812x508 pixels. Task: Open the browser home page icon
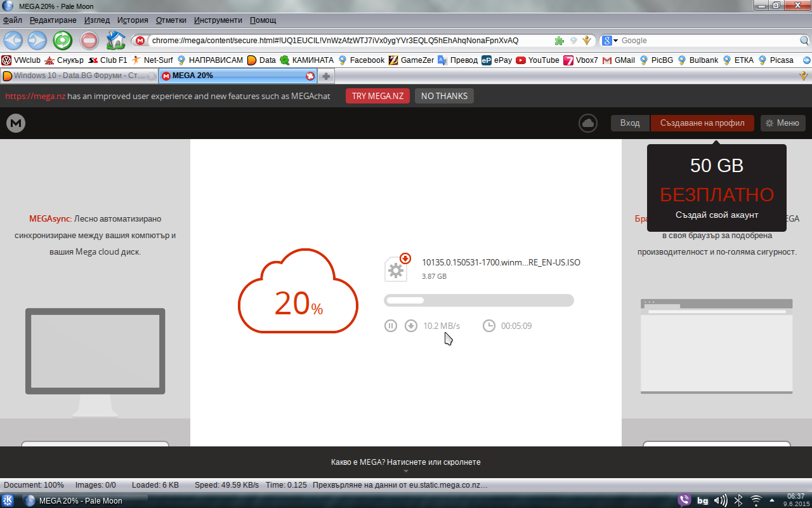click(115, 40)
